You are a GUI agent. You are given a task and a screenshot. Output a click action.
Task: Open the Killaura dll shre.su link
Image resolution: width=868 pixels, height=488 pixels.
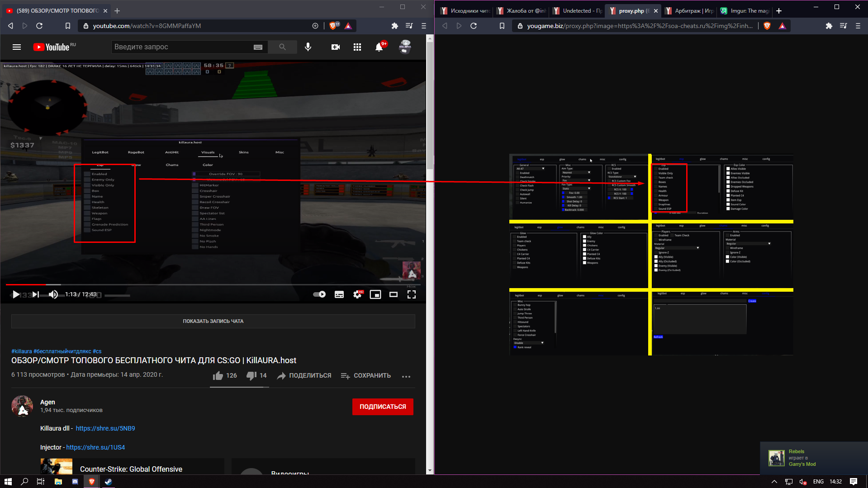pyautogui.click(x=105, y=428)
